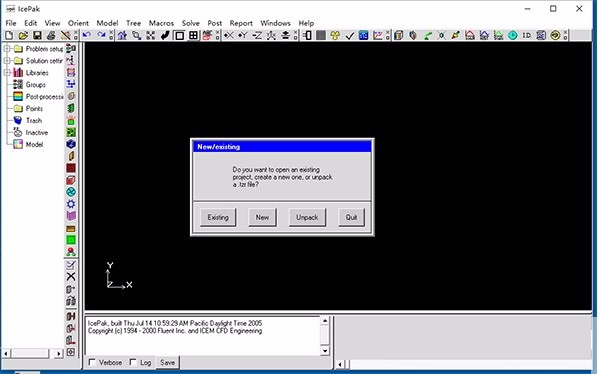Click the single window view icon
Viewport: 598px width, 374px height.
click(x=179, y=35)
